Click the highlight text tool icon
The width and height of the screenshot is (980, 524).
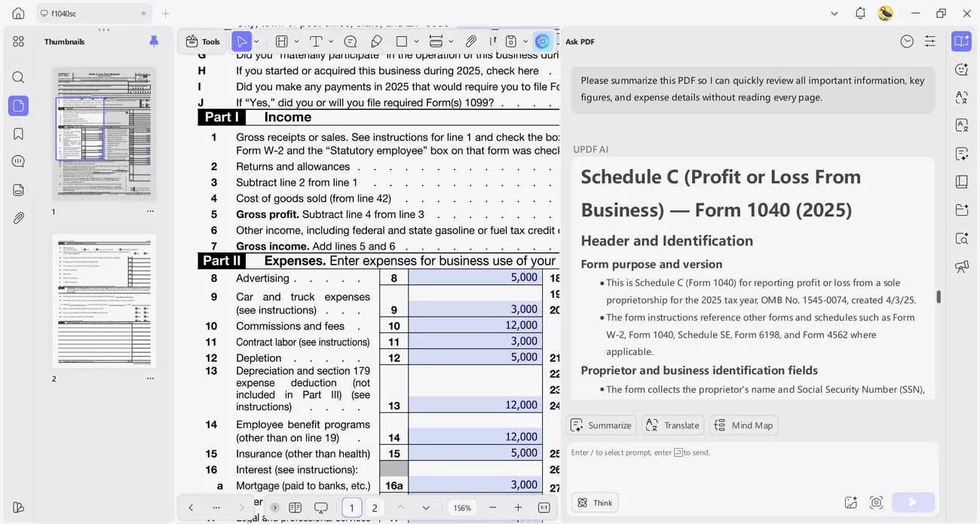click(281, 41)
